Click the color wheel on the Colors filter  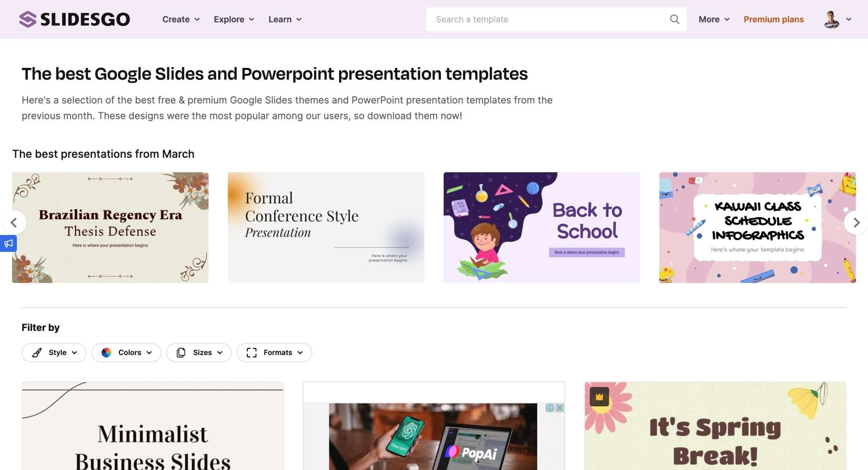coord(107,352)
